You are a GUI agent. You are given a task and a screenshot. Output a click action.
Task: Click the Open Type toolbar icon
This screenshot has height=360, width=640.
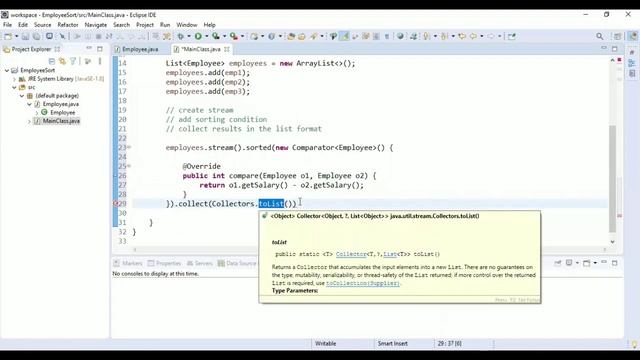[x=291, y=36]
